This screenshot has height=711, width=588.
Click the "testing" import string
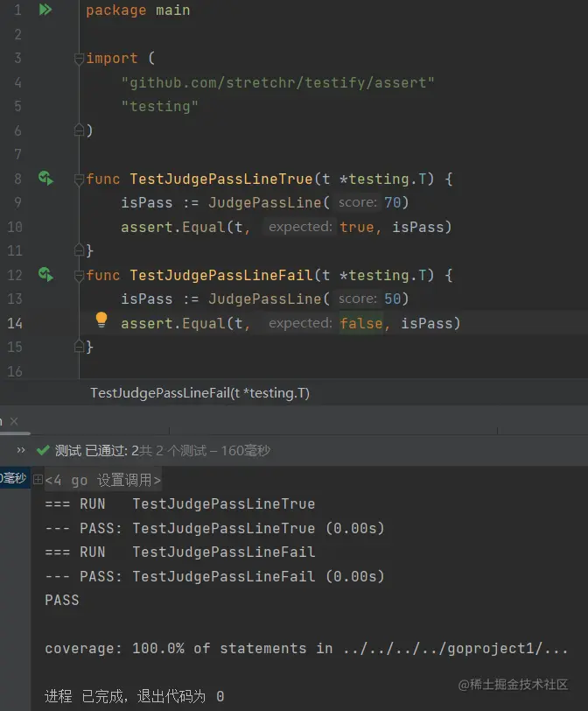pyautogui.click(x=159, y=107)
